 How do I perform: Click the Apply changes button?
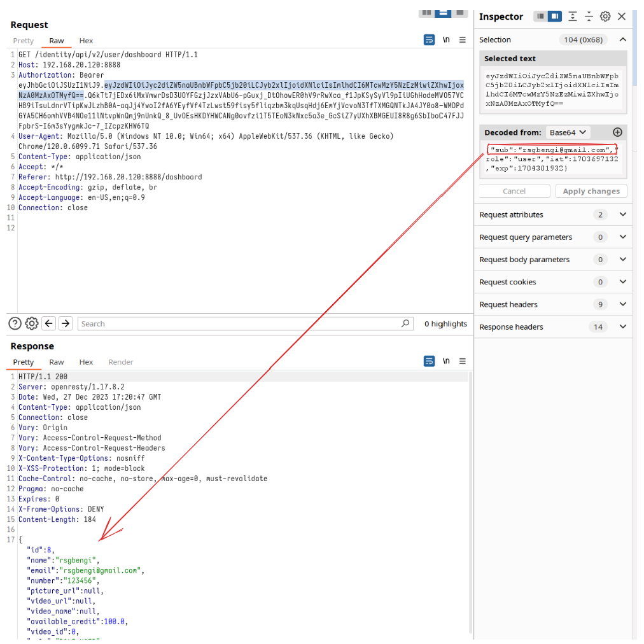[591, 192]
